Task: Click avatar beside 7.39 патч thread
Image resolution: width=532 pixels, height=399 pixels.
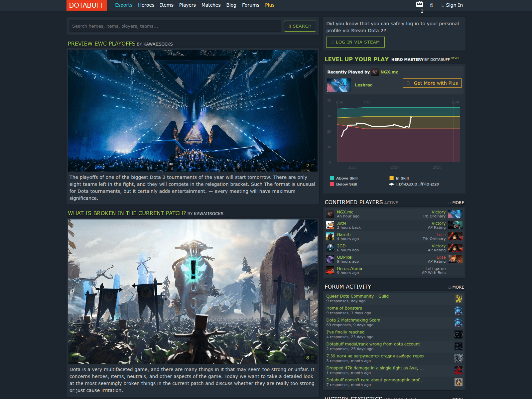Action: click(x=459, y=358)
